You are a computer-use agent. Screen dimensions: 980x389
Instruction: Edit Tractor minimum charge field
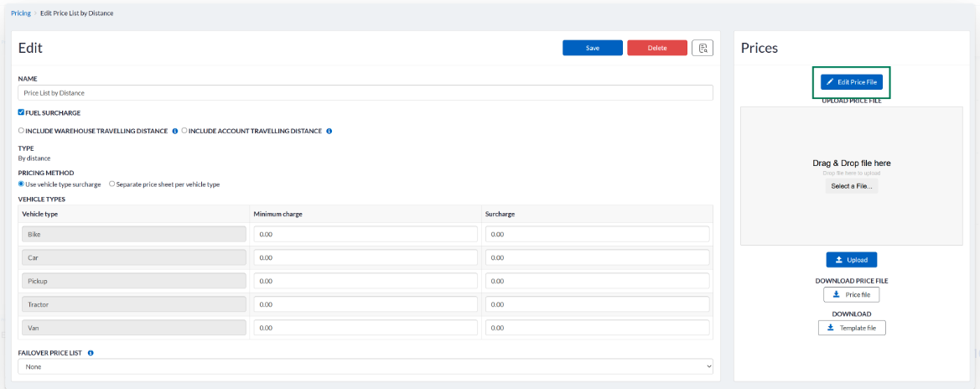(x=366, y=304)
